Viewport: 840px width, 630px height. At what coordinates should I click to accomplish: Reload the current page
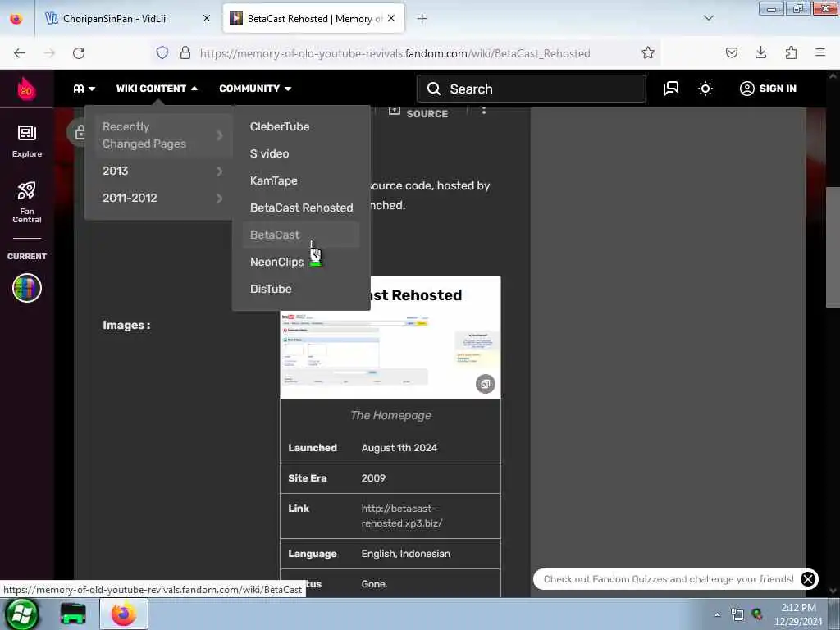click(x=79, y=52)
